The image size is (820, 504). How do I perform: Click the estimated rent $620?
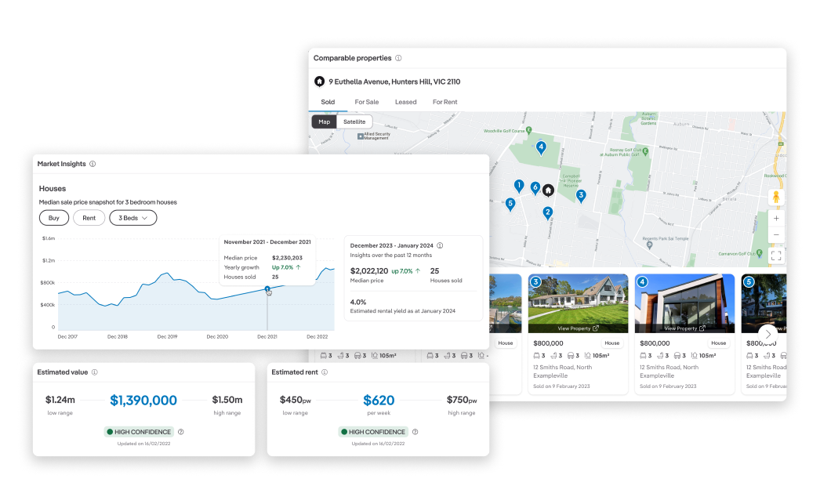(x=379, y=401)
